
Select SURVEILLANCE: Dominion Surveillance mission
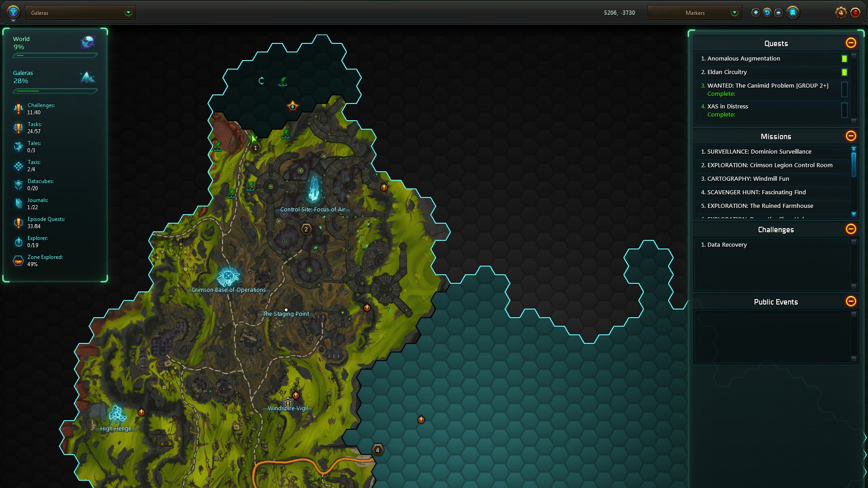pos(772,152)
